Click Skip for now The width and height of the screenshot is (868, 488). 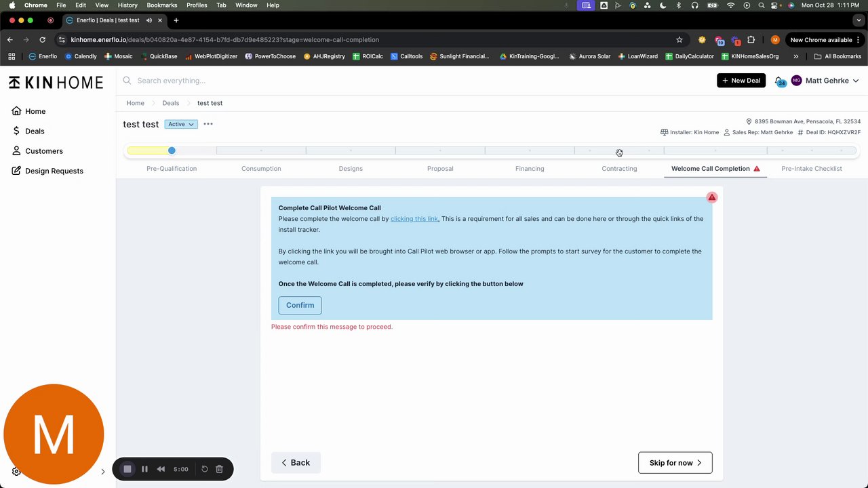(675, 463)
